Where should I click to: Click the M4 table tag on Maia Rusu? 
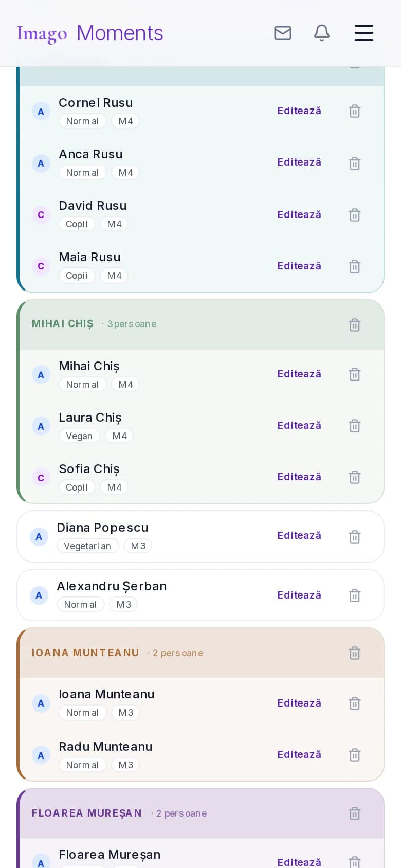pos(114,275)
